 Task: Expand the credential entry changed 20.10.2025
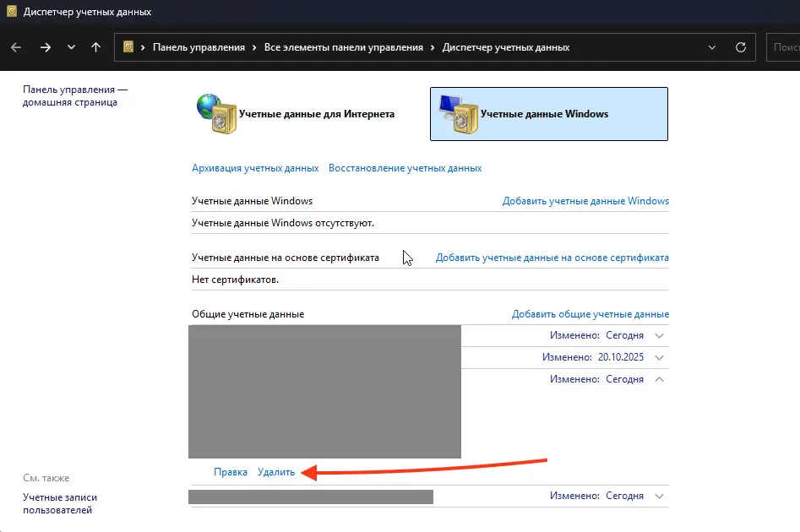click(x=659, y=357)
